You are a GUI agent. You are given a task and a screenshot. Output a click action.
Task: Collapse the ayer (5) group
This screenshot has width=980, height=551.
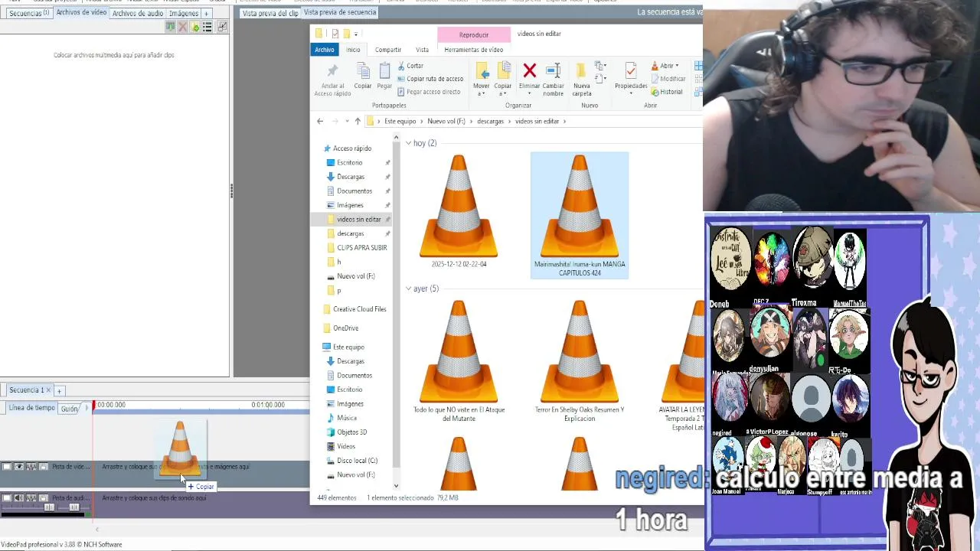click(x=408, y=289)
